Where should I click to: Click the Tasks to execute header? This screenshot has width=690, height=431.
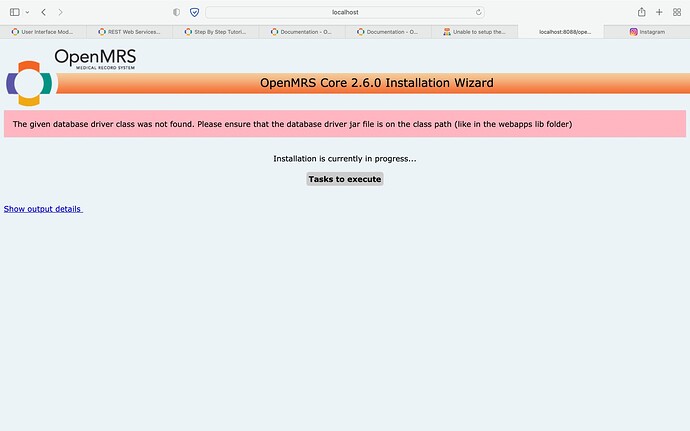345,179
